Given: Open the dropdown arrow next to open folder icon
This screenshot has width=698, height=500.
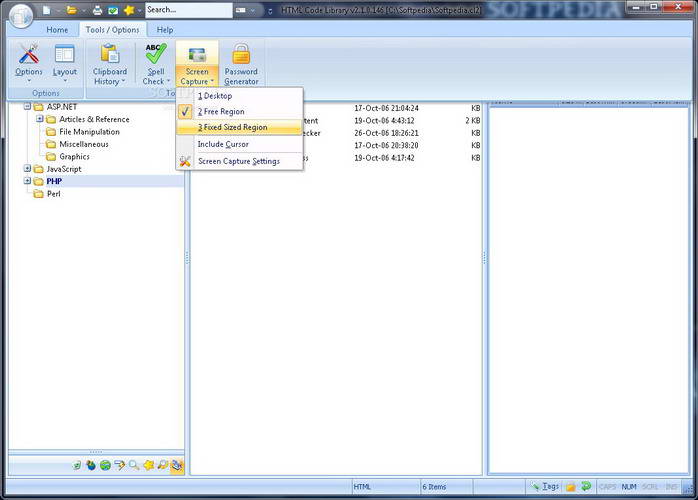Looking at the screenshot, I should pos(83,10).
